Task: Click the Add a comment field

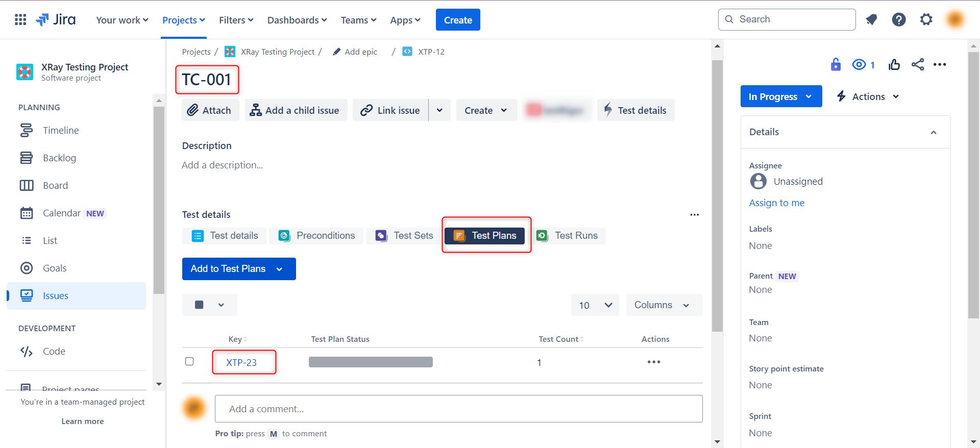Action: tap(458, 409)
